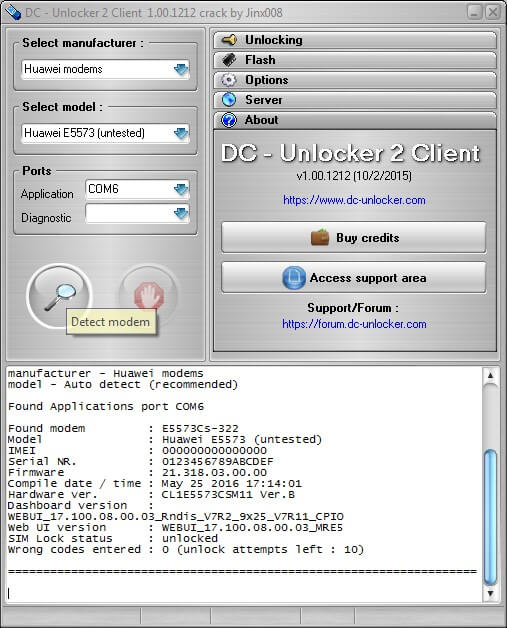
Task: Click the gear icon beside Options
Action: [x=229, y=80]
